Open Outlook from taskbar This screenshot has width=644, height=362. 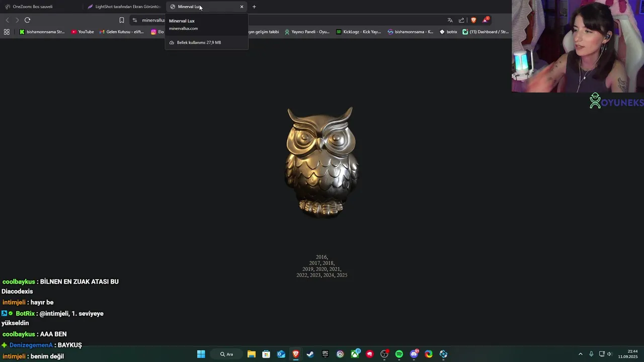click(281, 354)
